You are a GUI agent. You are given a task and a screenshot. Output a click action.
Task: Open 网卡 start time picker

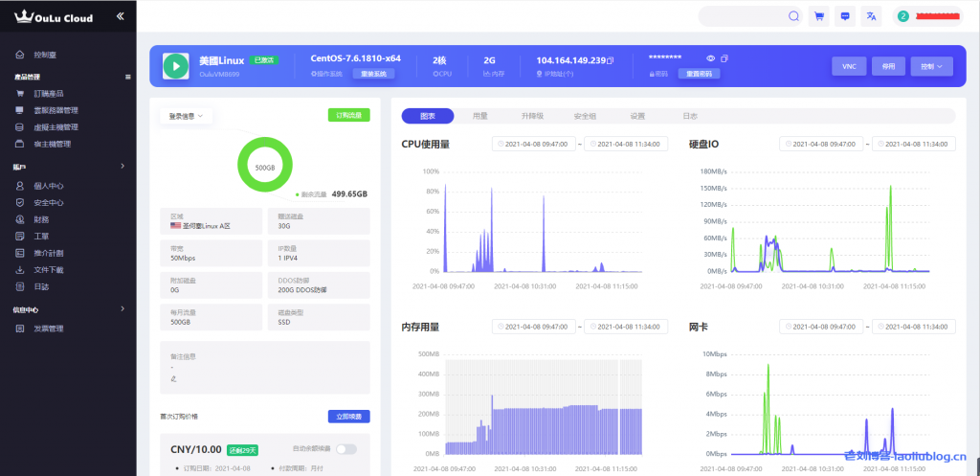pos(821,327)
